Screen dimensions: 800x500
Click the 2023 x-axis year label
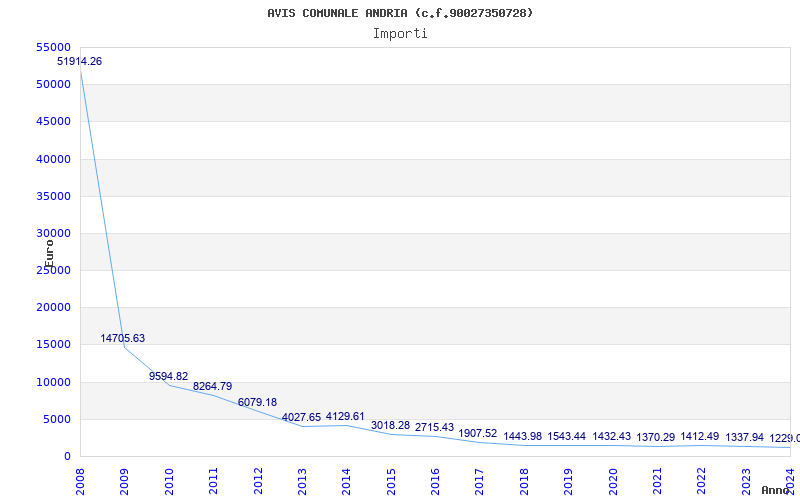pos(746,481)
